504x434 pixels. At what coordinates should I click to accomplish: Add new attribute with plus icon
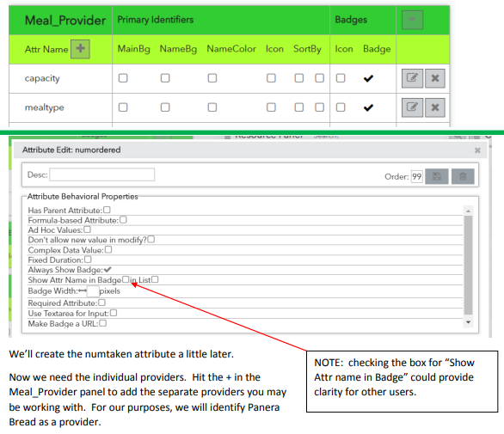coord(80,49)
